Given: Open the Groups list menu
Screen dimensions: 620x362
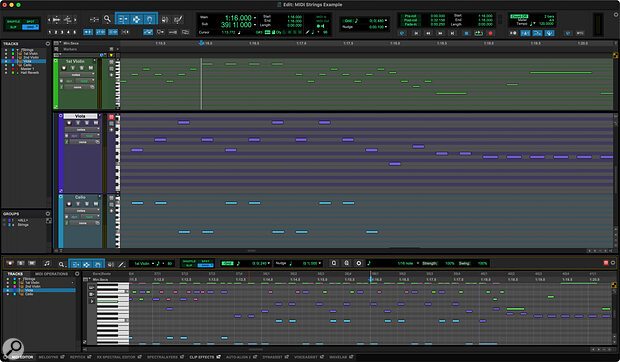Looking at the screenshot, I should pyautogui.click(x=48, y=213).
